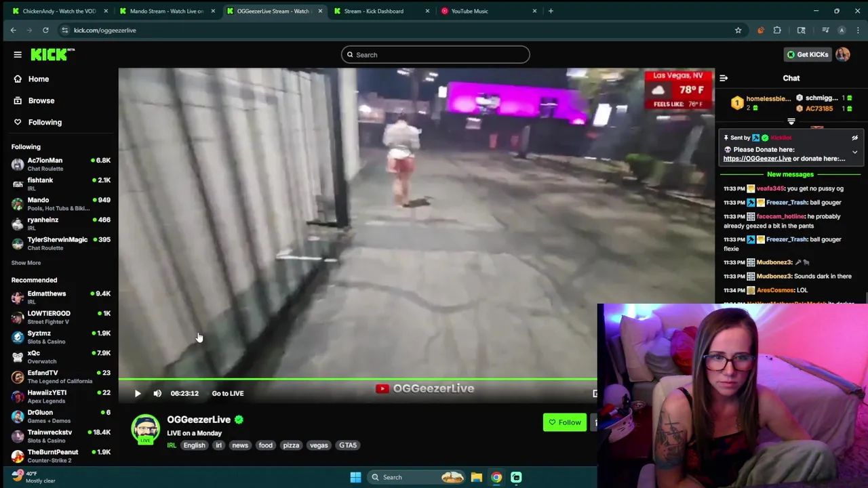Open browser extensions puzzle icon
The image size is (868, 488).
pos(777,30)
